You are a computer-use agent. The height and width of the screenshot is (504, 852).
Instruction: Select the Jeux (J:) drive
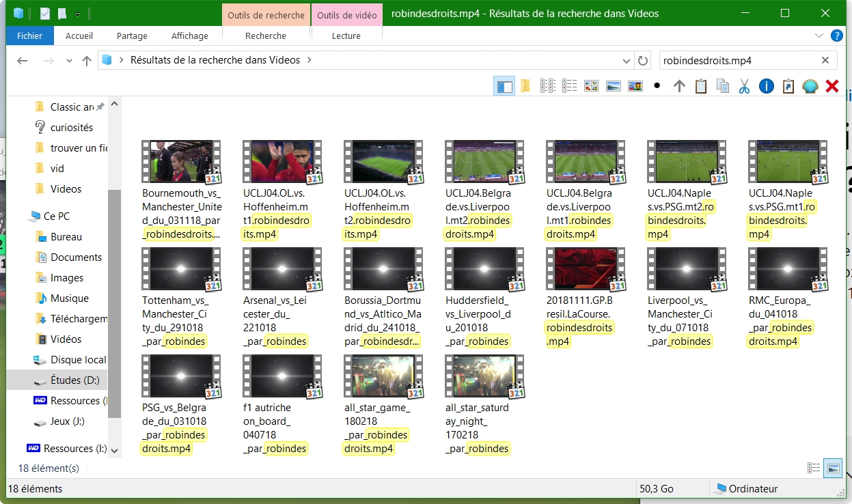click(67, 421)
